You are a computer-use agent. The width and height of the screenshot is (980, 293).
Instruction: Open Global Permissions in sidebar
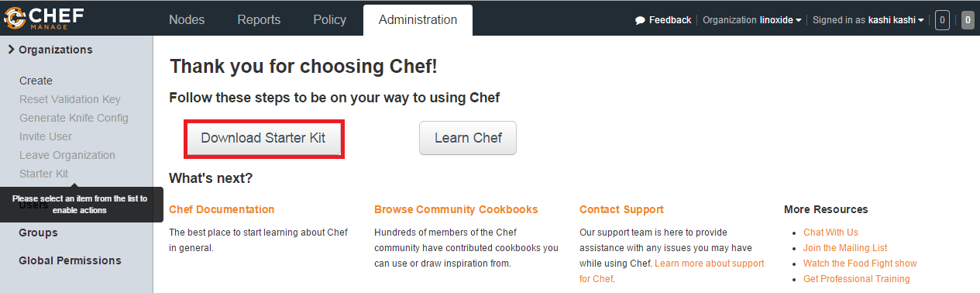(70, 260)
